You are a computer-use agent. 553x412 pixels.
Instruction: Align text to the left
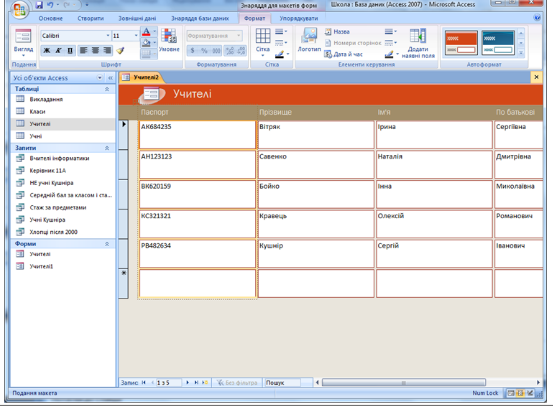[x=83, y=50]
